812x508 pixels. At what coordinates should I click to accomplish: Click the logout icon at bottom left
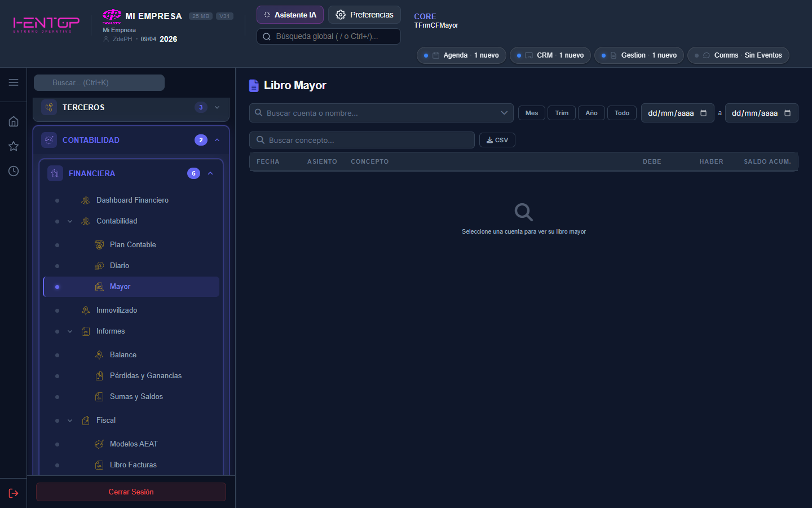(14, 493)
